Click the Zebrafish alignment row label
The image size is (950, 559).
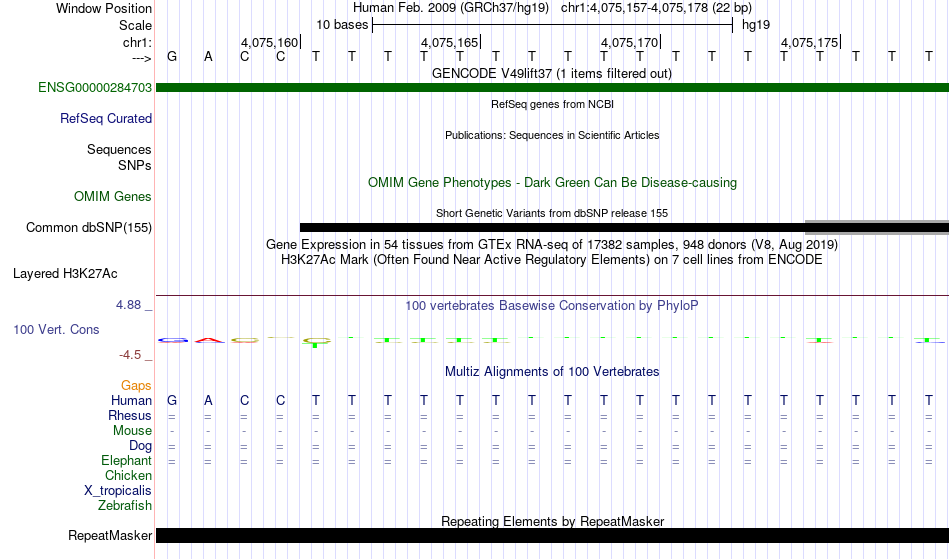125,505
